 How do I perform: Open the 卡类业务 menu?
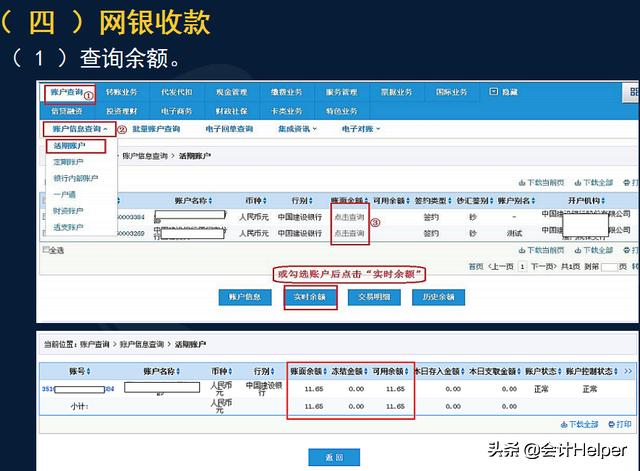pos(287,111)
